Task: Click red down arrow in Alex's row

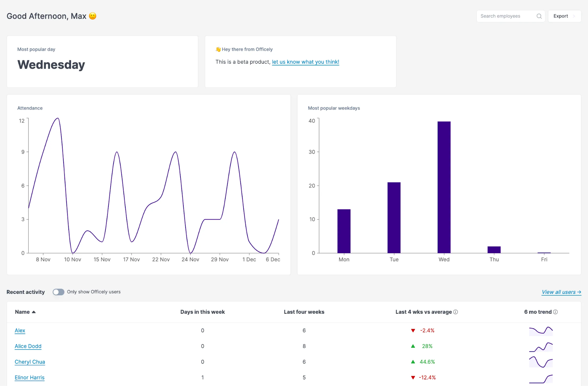Action: pos(413,331)
